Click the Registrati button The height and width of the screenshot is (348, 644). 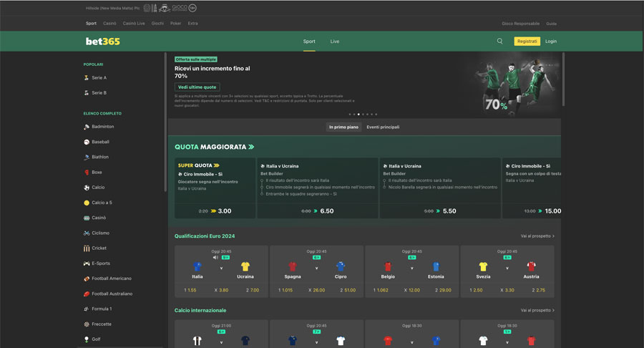point(527,41)
